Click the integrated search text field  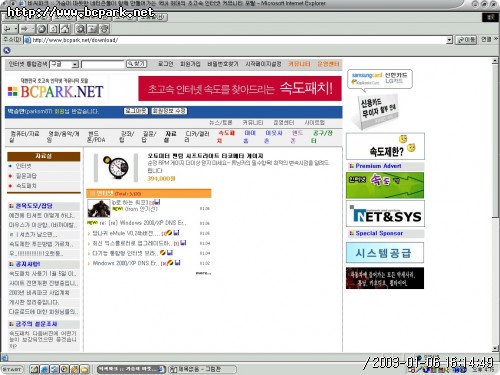coord(102,64)
